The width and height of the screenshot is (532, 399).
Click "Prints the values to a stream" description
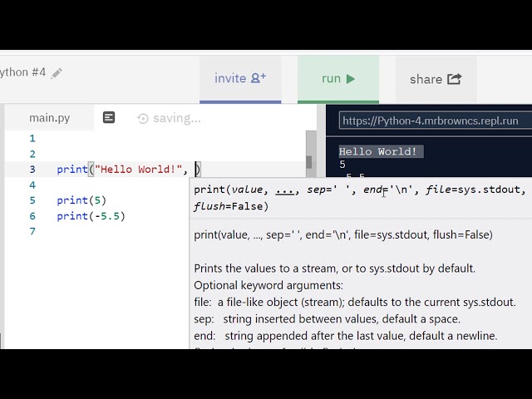(x=334, y=268)
